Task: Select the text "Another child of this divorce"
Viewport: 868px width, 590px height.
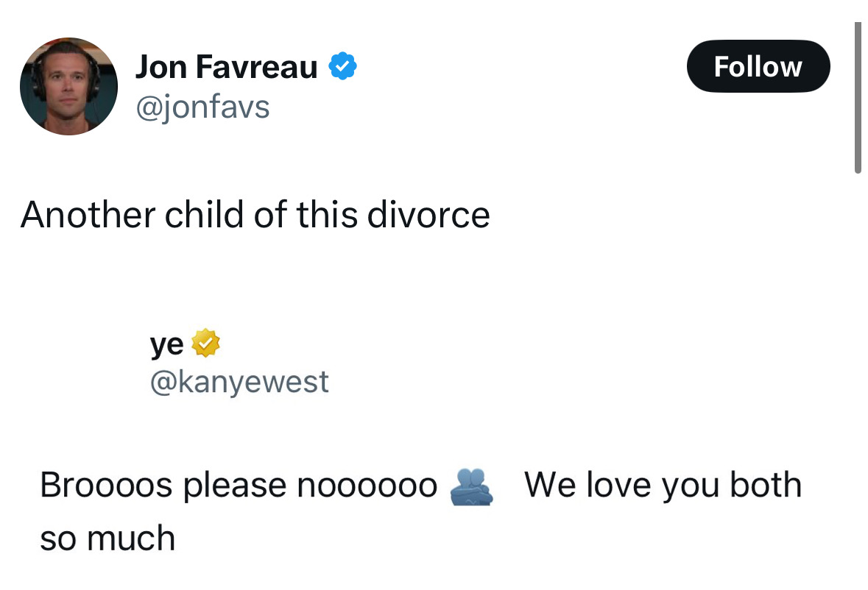Action: [x=255, y=215]
